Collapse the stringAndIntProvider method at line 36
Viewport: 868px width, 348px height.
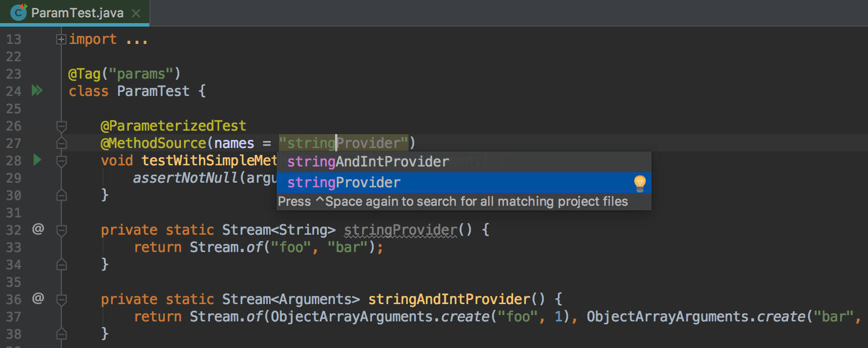[61, 299]
